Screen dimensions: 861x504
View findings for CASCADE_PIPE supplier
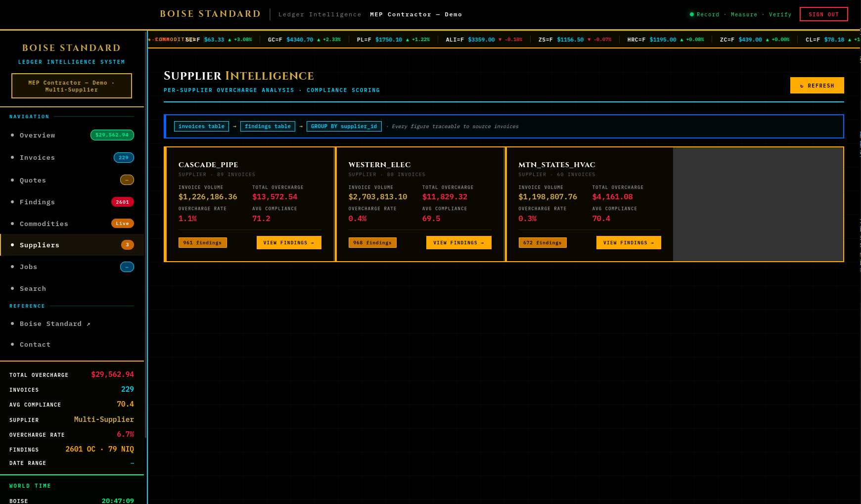coord(289,243)
